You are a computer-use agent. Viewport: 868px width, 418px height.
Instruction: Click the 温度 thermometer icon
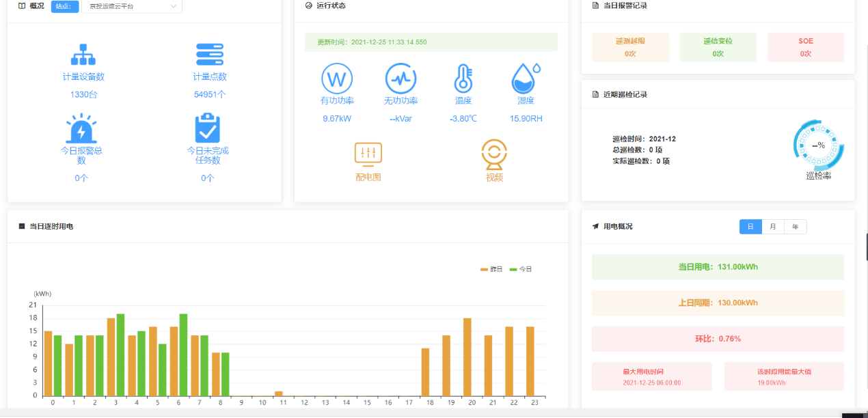coord(463,79)
